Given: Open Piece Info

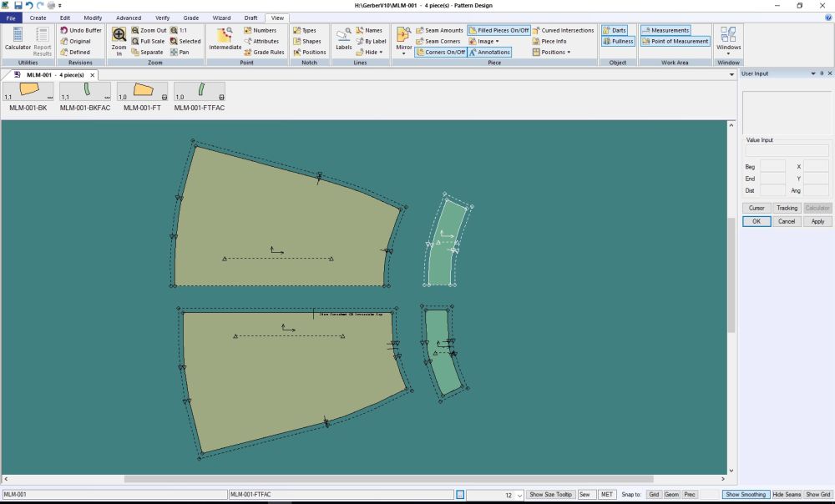Looking at the screenshot, I should (x=549, y=41).
